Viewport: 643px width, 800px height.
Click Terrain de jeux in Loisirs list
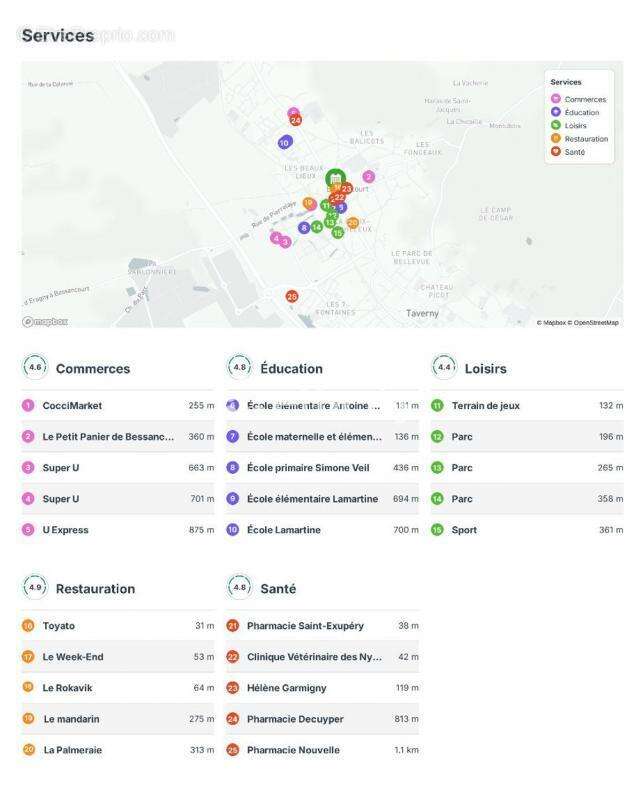pos(485,406)
